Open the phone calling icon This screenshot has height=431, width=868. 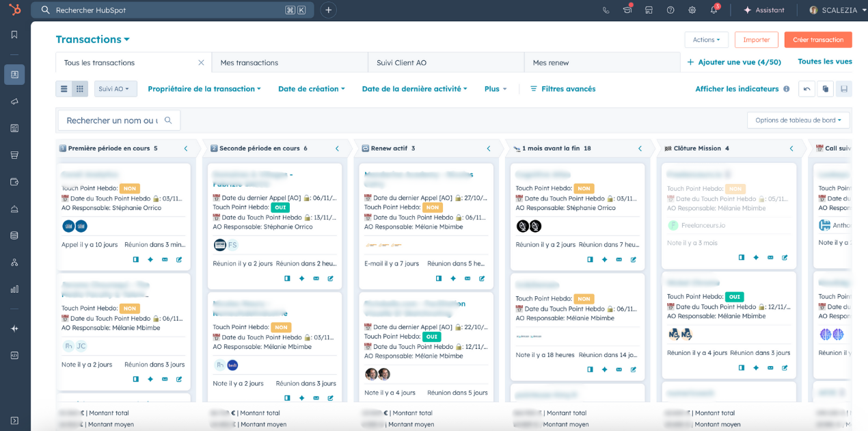tap(606, 10)
